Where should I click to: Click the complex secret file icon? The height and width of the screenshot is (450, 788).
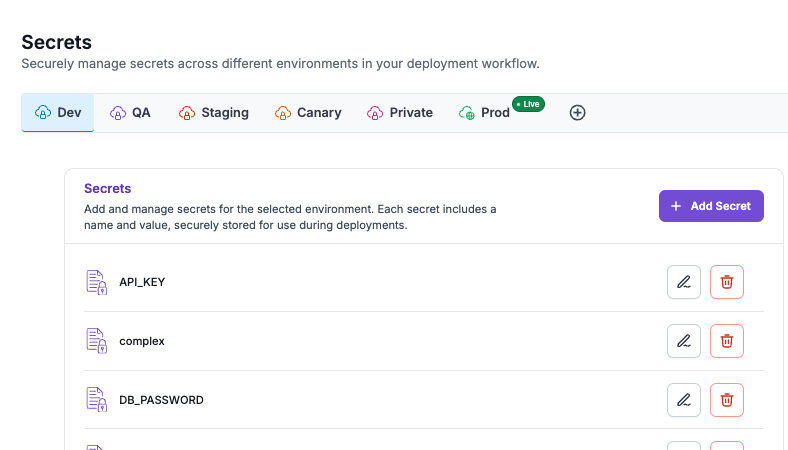[96, 341]
